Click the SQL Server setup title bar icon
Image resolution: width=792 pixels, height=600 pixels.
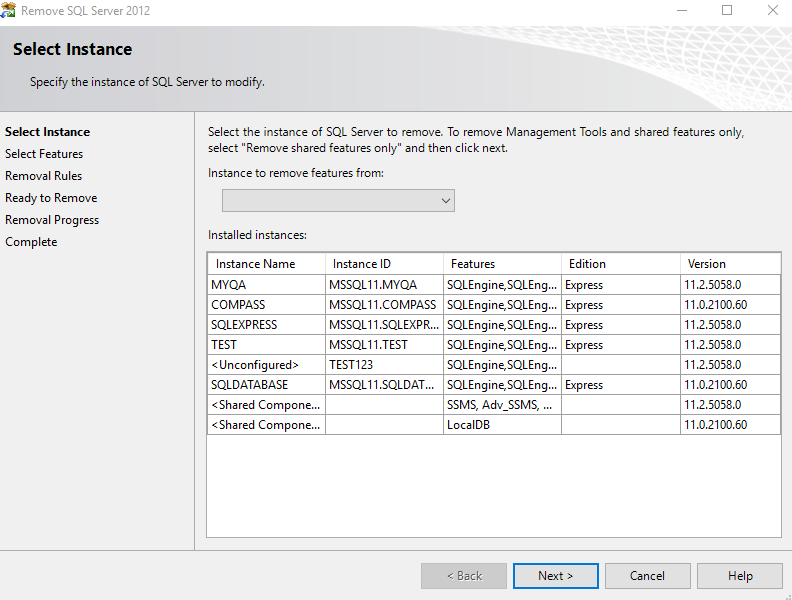click(x=10, y=11)
